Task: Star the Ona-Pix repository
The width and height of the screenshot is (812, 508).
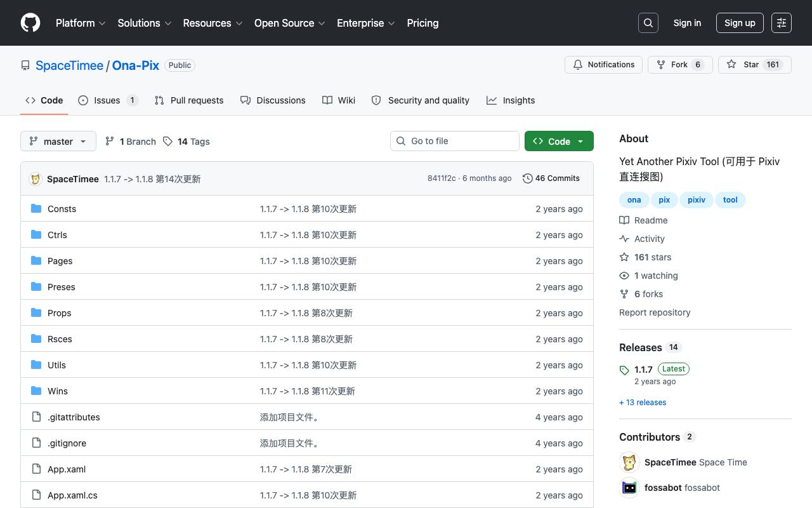Action: pos(755,65)
